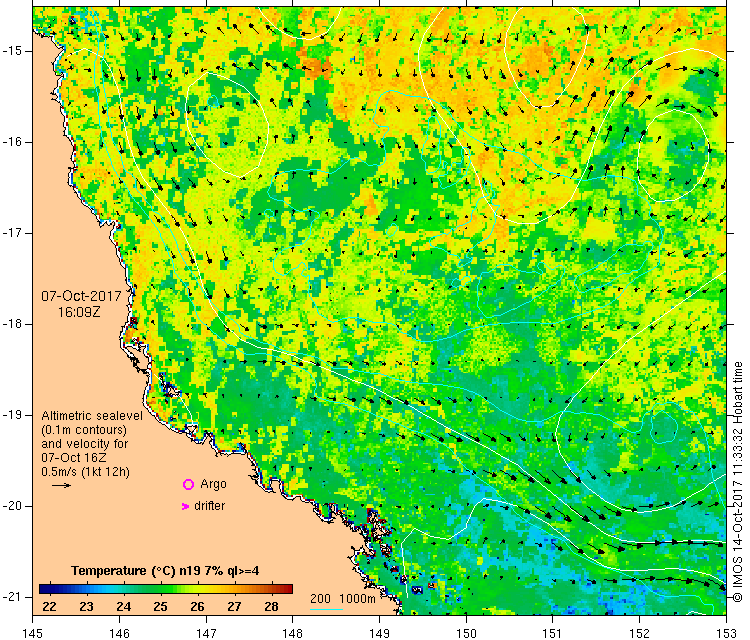Screen dimensions: 750x640
Task: Click the IMOS copyright timestamp text
Action: click(x=738, y=481)
